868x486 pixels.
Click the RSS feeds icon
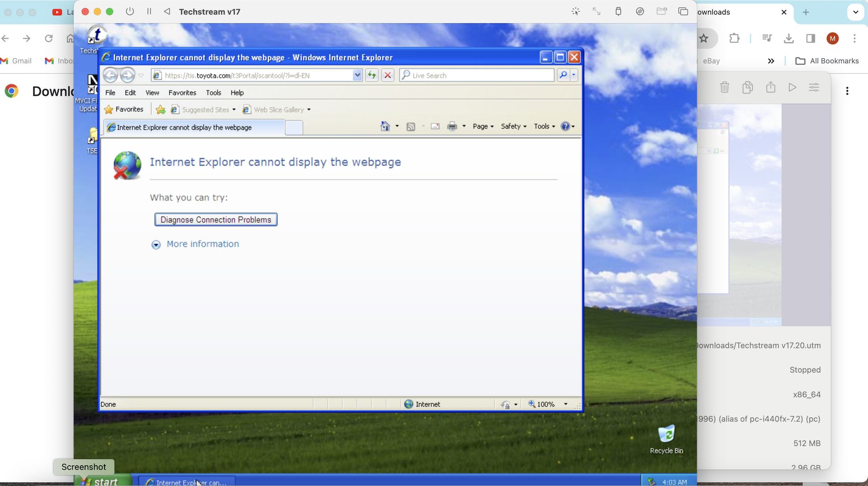click(x=410, y=127)
